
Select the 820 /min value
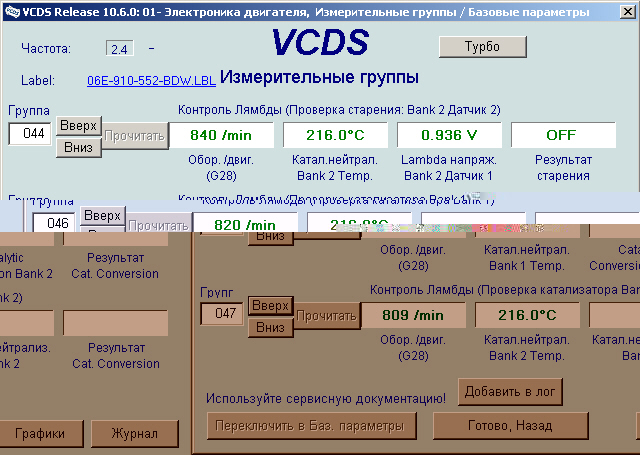(x=245, y=223)
